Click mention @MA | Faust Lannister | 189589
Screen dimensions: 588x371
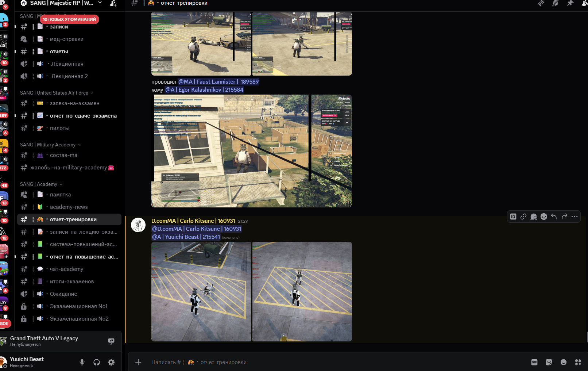click(218, 82)
